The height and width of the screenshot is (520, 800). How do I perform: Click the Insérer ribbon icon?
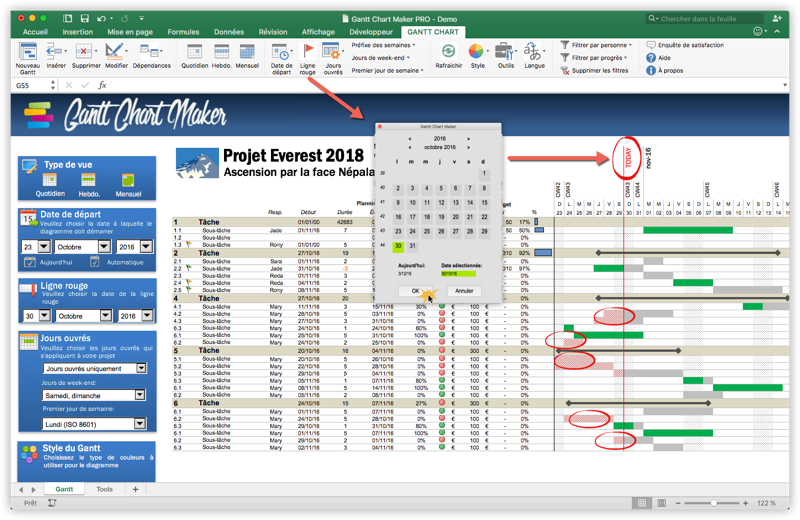coord(54,52)
